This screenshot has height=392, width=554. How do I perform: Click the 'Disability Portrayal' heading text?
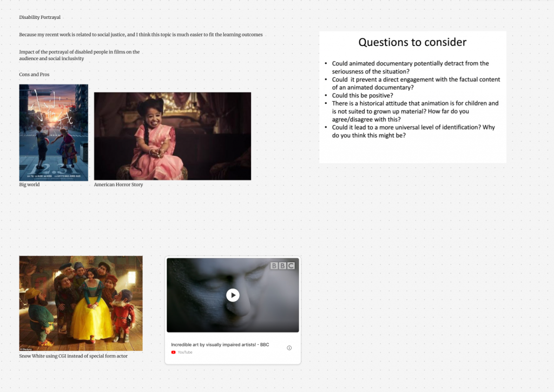click(40, 17)
